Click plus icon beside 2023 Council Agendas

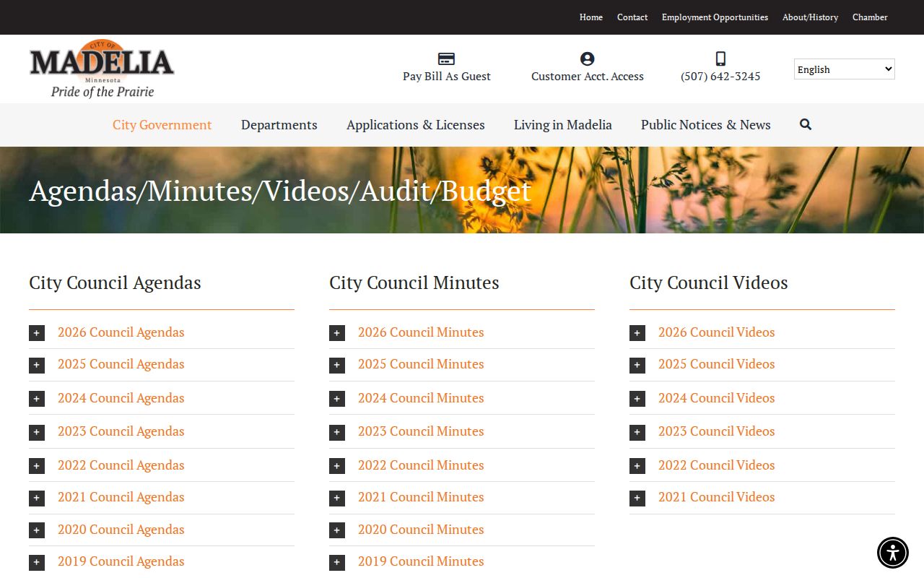coord(37,432)
